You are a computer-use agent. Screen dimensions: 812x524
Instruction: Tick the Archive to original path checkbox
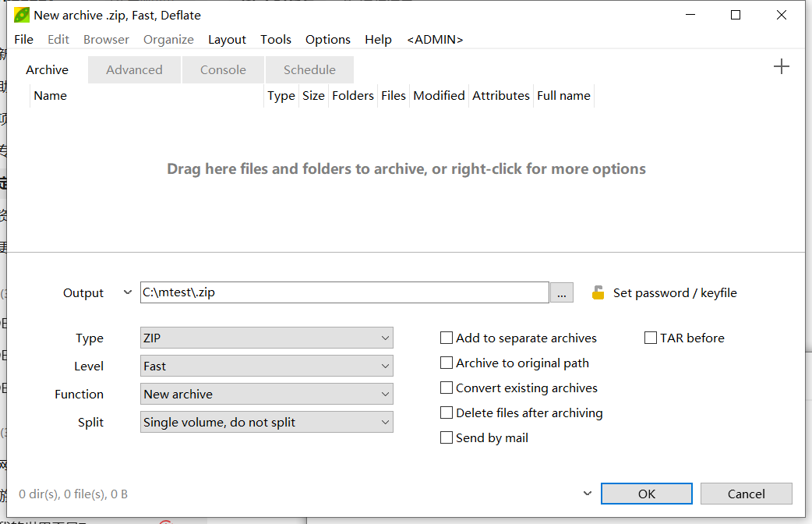[x=447, y=363]
